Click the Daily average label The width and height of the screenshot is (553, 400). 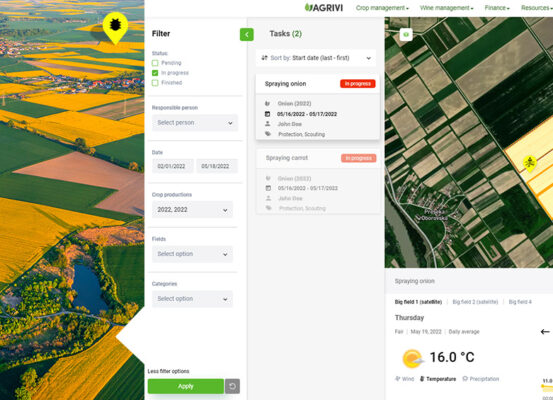464,332
